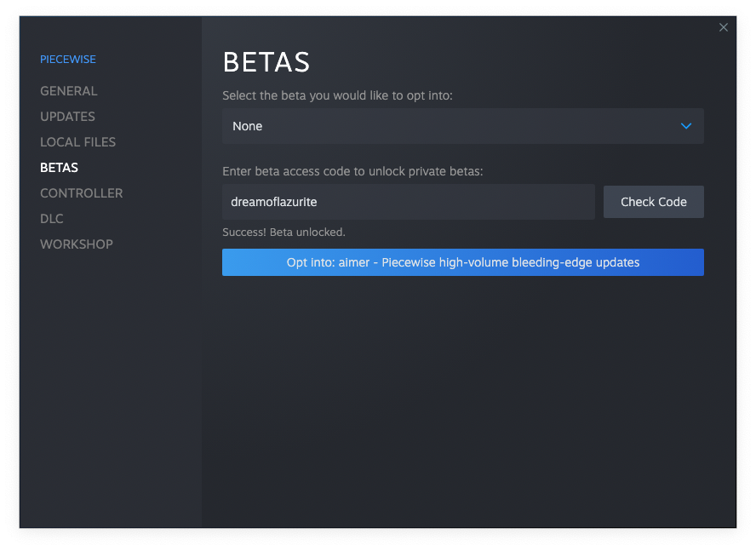
Task: Click the Check Code button
Action: pyautogui.click(x=653, y=202)
